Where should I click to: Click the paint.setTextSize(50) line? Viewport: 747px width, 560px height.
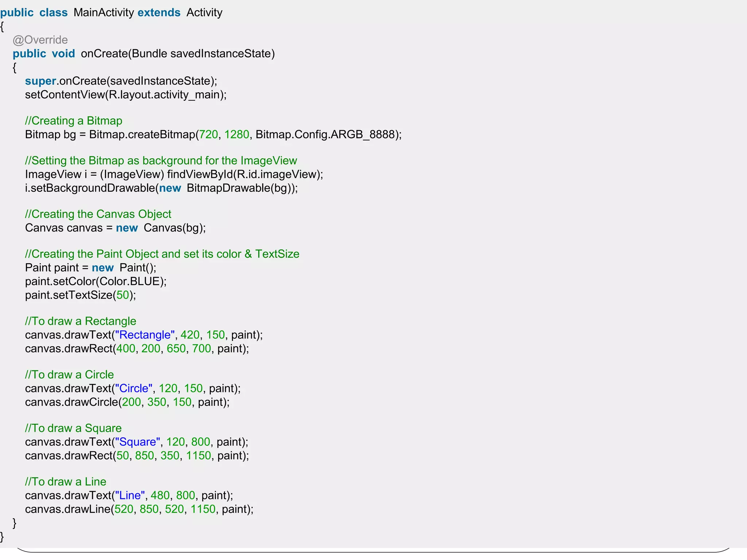80,295
